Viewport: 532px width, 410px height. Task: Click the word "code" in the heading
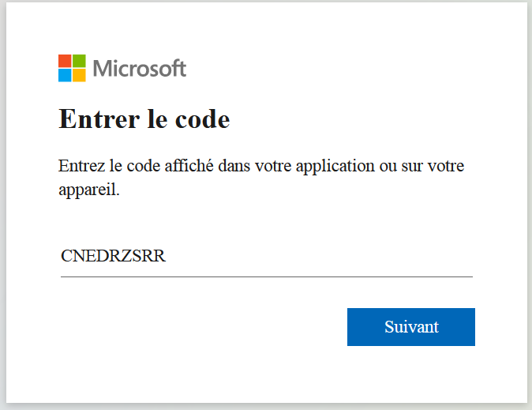[204, 119]
